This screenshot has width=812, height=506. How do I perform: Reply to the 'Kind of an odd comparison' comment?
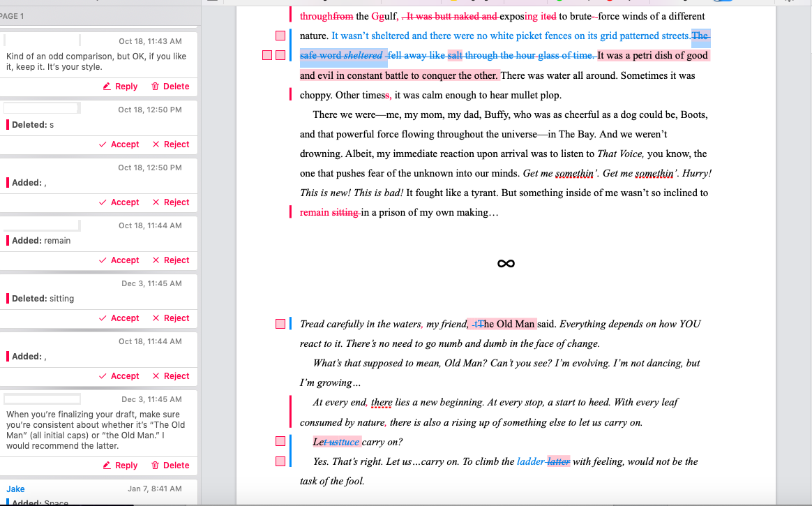pyautogui.click(x=120, y=87)
